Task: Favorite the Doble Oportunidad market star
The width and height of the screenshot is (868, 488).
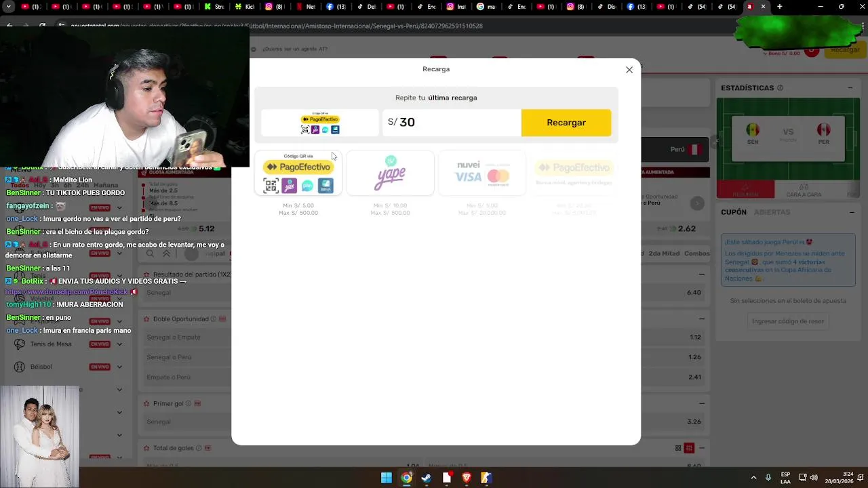Action: tap(146, 319)
